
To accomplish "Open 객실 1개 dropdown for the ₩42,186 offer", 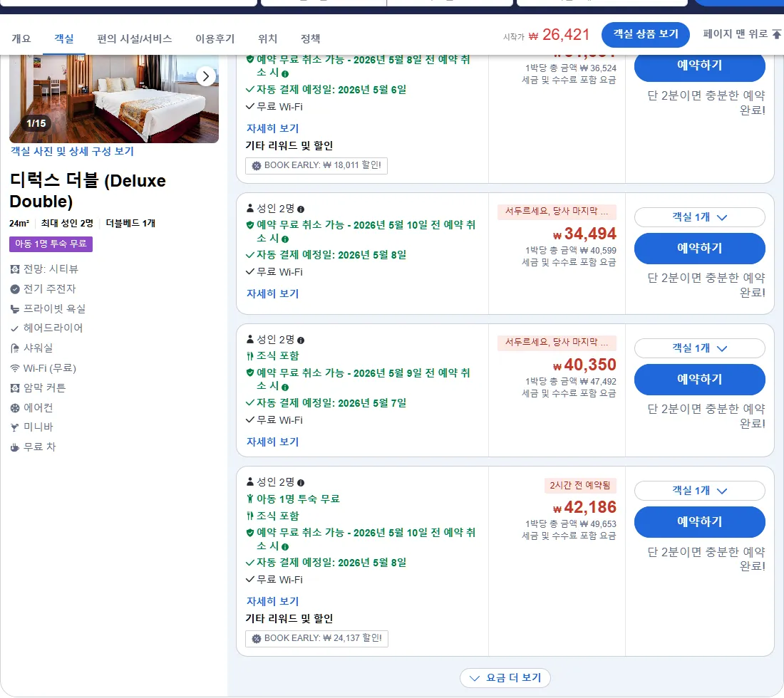I will (699, 491).
